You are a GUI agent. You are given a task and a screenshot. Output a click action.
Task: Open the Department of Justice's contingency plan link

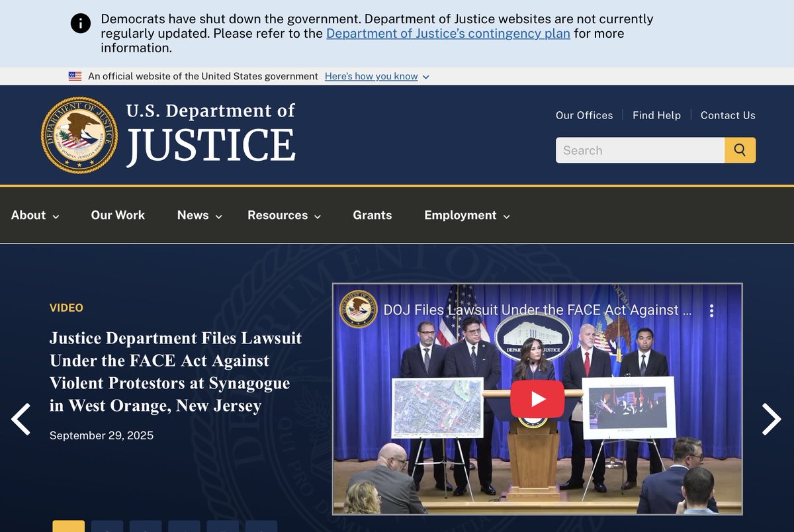pyautogui.click(x=448, y=34)
